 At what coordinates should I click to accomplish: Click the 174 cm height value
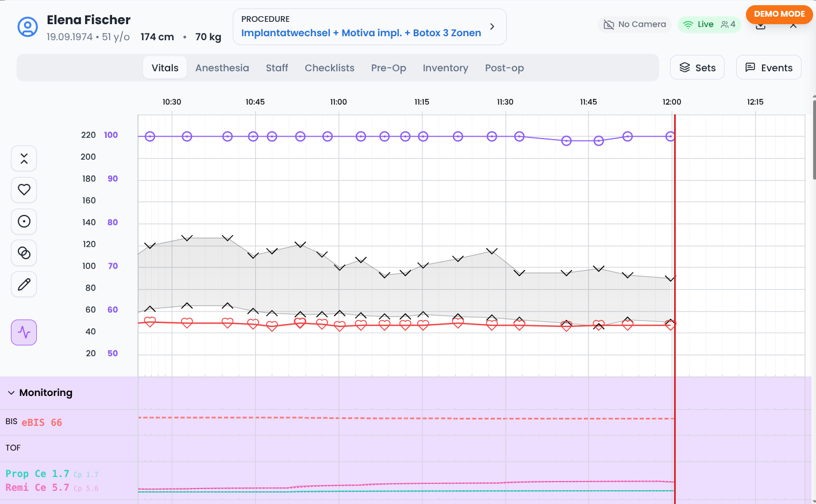pyautogui.click(x=157, y=37)
